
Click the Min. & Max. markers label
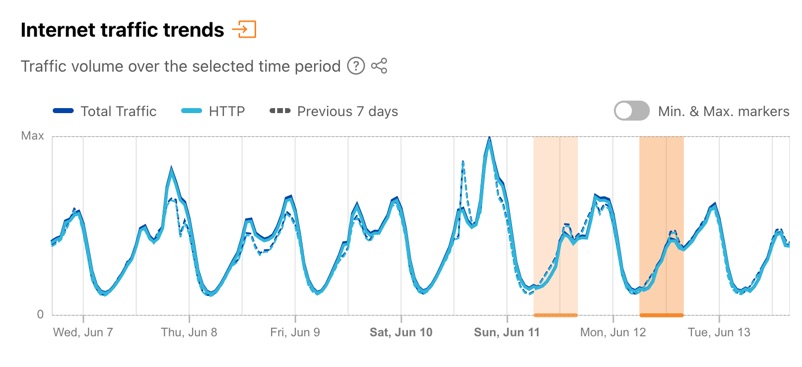coord(724,111)
